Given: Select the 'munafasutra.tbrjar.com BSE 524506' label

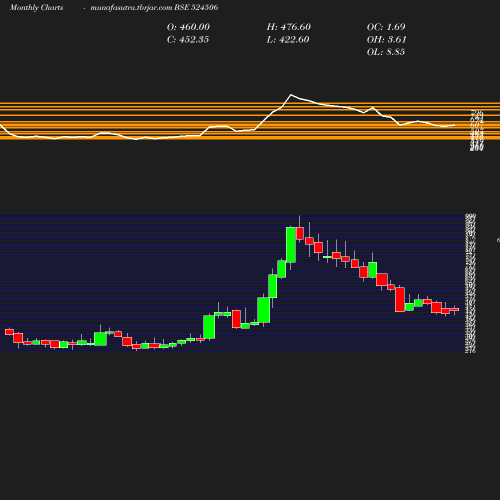Looking at the screenshot, I should pos(154,7).
